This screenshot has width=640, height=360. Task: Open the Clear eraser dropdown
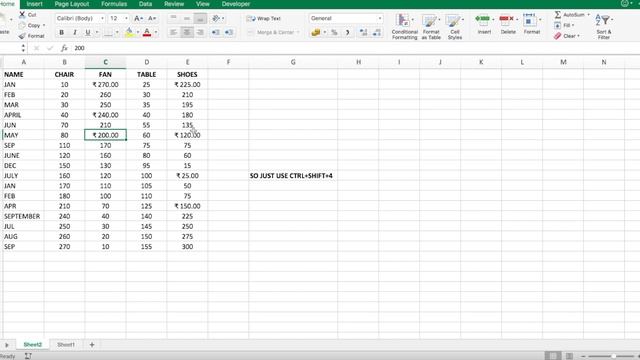(566, 36)
